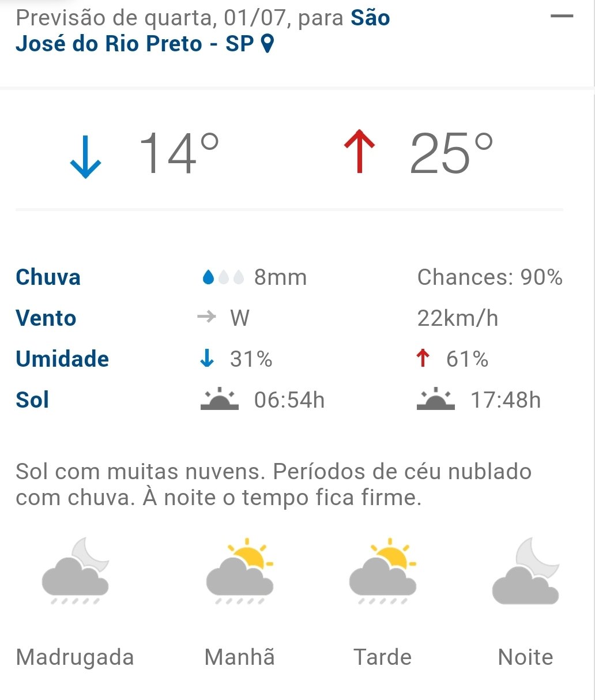Screen dimensions: 595x700
Task: Collapse the forecast panel with minus icon
Action: pyautogui.click(x=562, y=16)
